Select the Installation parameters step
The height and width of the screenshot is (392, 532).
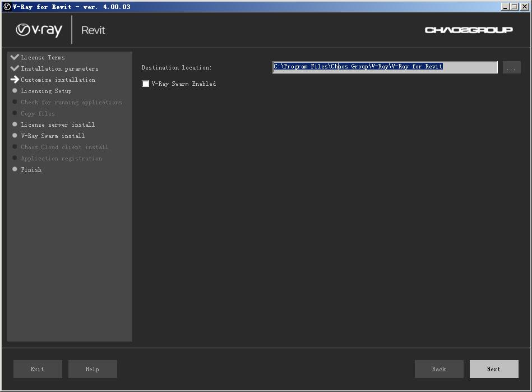(x=60, y=68)
